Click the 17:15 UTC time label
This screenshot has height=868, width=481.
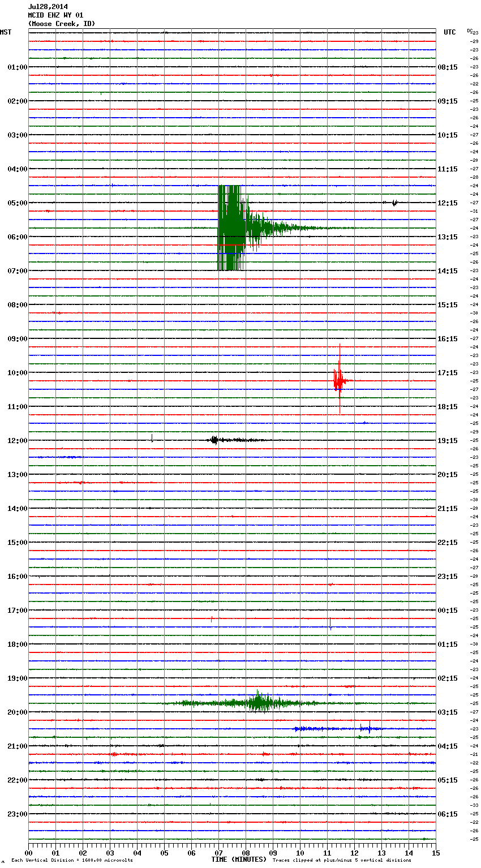click(x=448, y=373)
